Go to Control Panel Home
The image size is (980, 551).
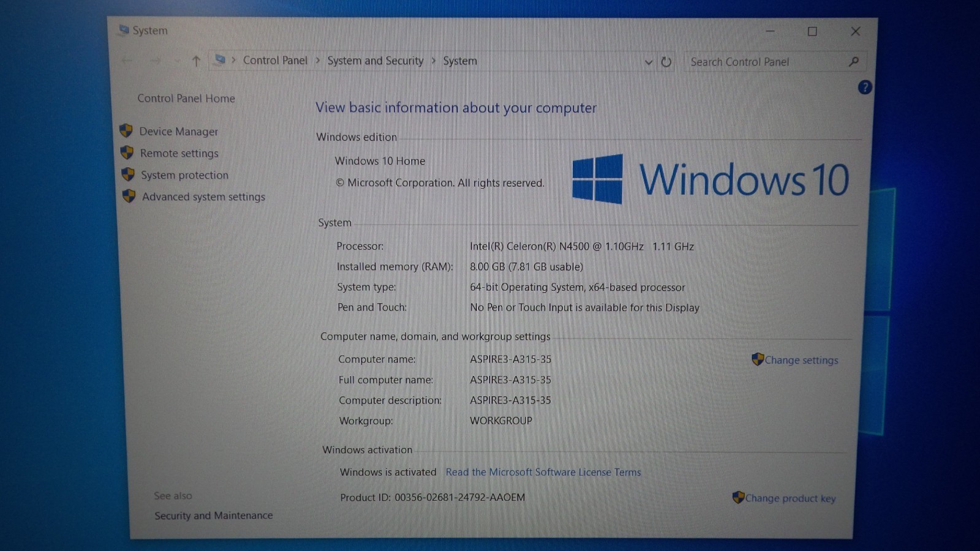(186, 99)
